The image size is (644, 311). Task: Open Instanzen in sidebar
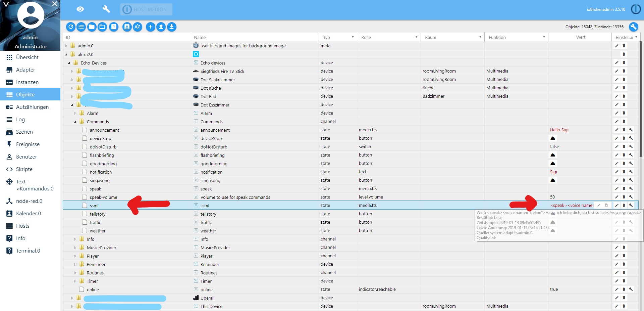click(30, 82)
